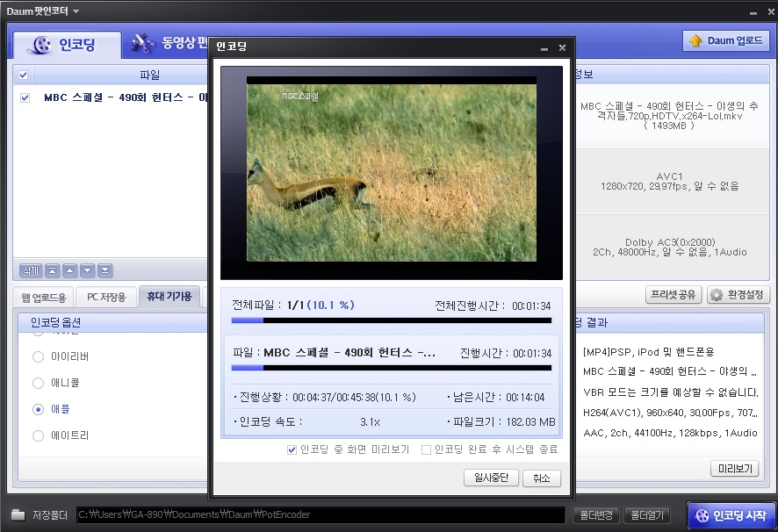The height and width of the screenshot is (532, 778).
Task: Click the VBR 모드 warning text
Action: (x=671, y=392)
